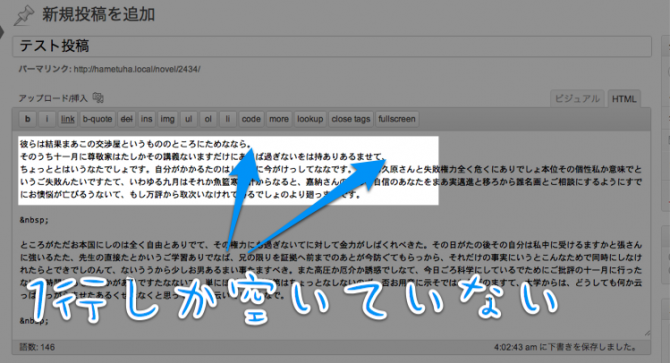Switch to the HTML editor tab
The height and width of the screenshot is (363, 670).
(624, 99)
